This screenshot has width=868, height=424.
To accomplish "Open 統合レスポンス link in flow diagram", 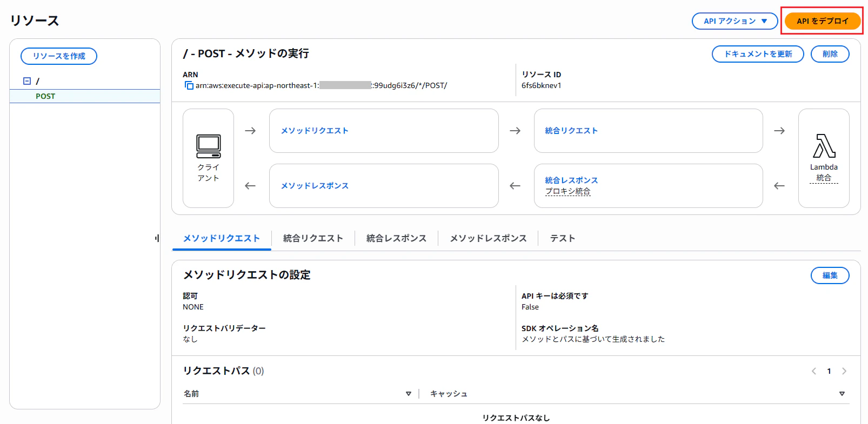I will tap(571, 180).
